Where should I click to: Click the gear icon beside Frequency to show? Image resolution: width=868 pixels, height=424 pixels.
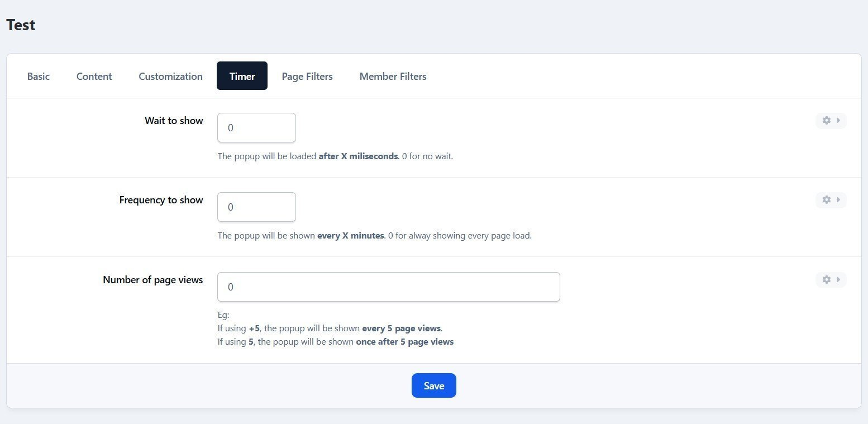click(826, 200)
